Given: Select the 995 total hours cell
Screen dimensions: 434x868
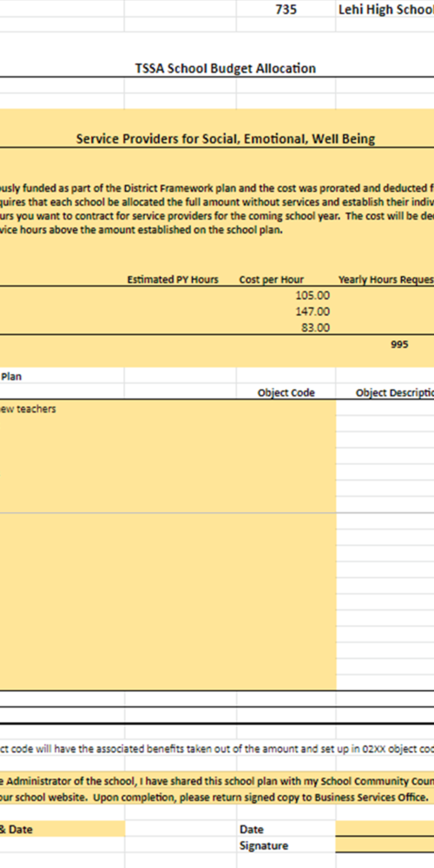Looking at the screenshot, I should pos(385,345).
